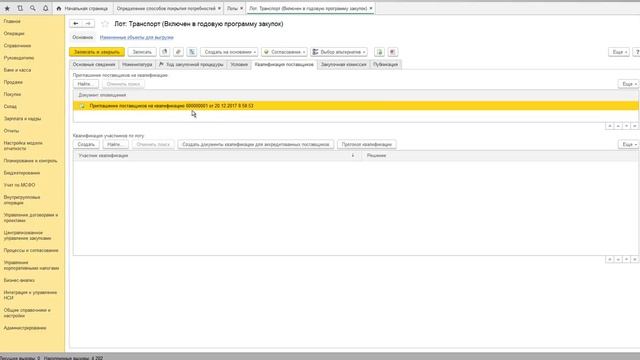
Task: Switch to Номенклатура tab
Action: pos(137,64)
